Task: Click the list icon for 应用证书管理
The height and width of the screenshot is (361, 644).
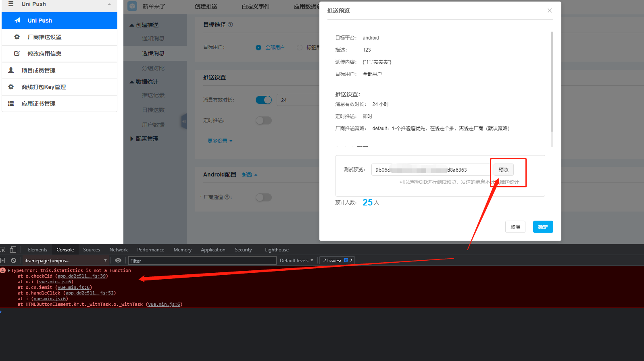Action: click(11, 104)
